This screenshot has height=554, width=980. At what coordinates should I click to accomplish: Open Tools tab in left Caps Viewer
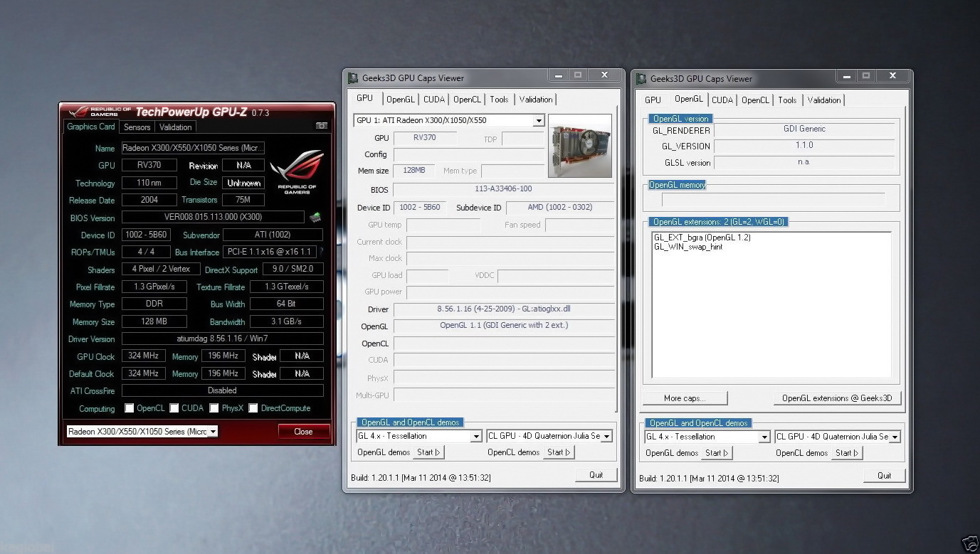(499, 100)
